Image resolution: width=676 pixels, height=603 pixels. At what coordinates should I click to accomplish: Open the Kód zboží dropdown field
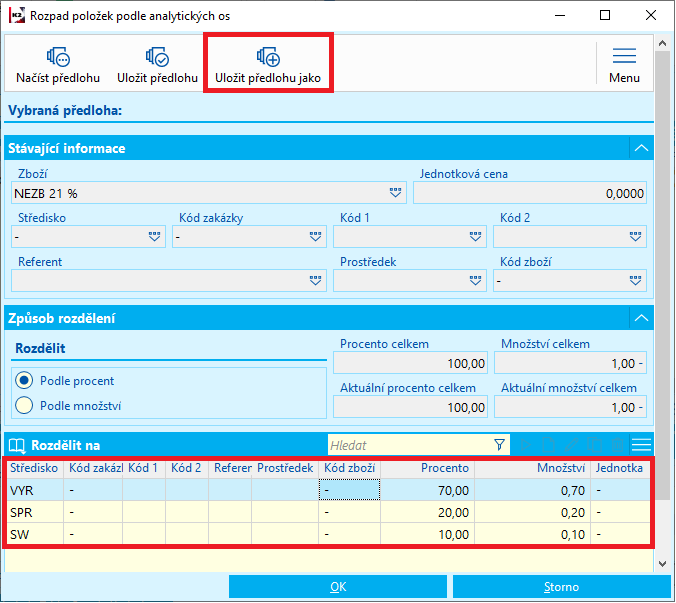[x=570, y=281]
